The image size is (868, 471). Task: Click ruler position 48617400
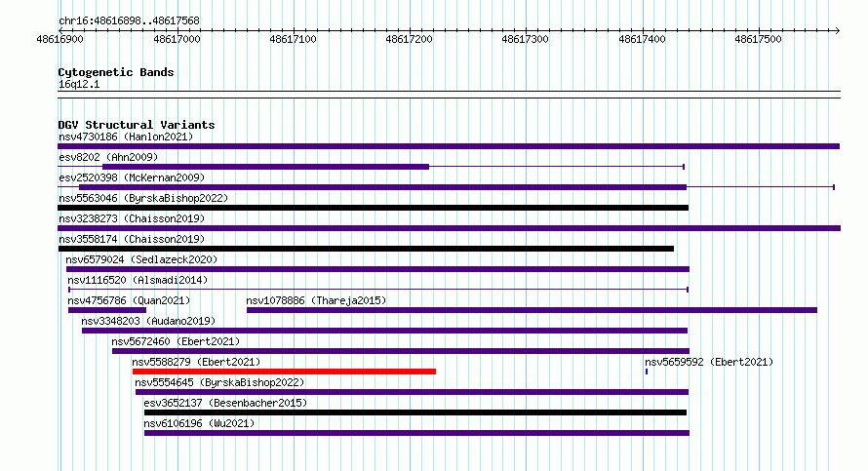[642, 39]
